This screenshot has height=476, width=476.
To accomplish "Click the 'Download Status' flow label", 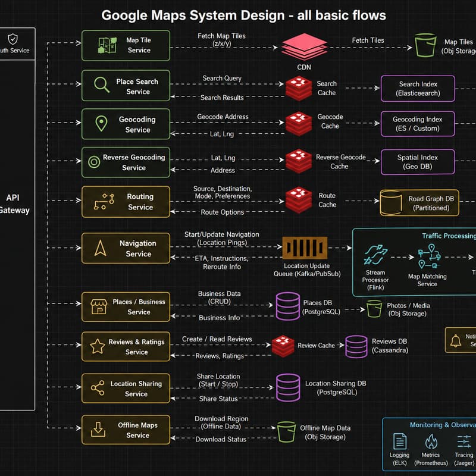I will coord(221,439).
